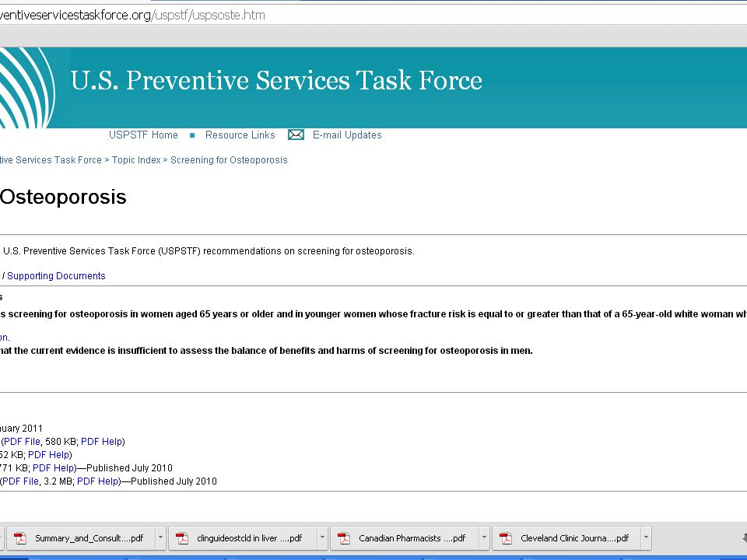
Task: Open Resource Links navigation item
Action: click(x=240, y=135)
